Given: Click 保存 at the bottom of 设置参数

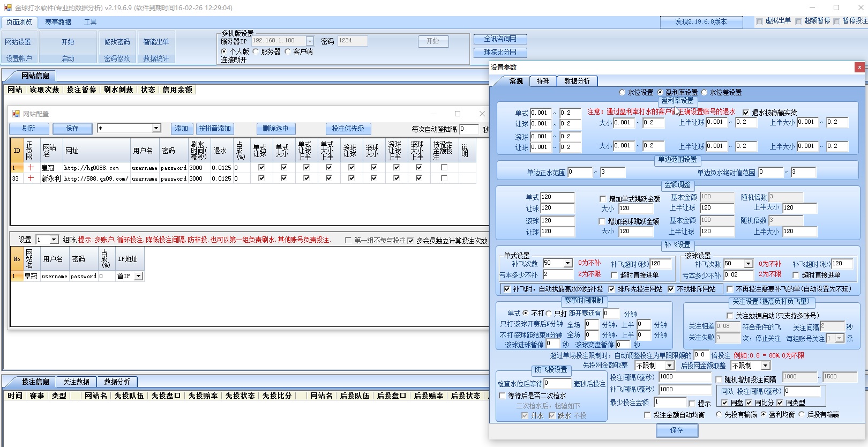Looking at the screenshot, I should click(x=677, y=430).
